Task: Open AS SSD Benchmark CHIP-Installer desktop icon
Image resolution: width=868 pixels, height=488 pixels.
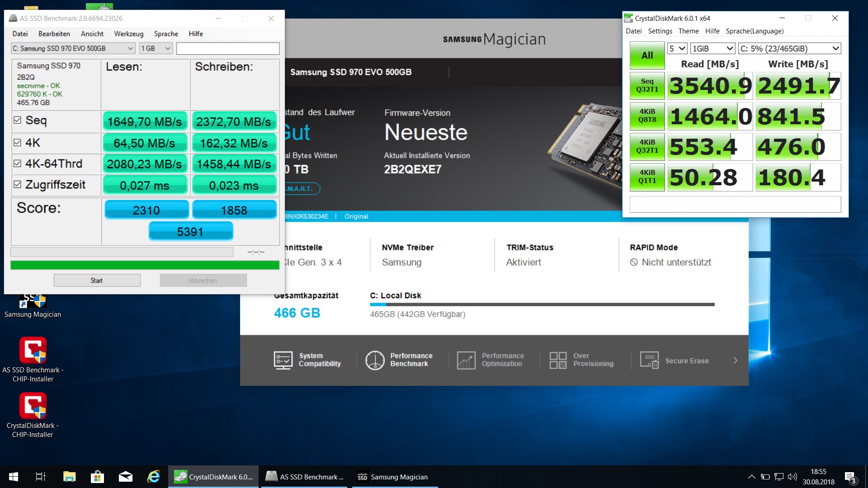Action: [33, 351]
